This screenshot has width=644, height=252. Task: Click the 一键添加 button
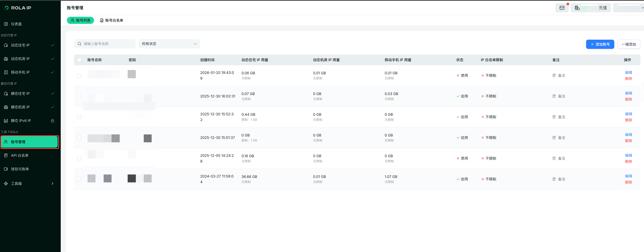click(x=628, y=44)
